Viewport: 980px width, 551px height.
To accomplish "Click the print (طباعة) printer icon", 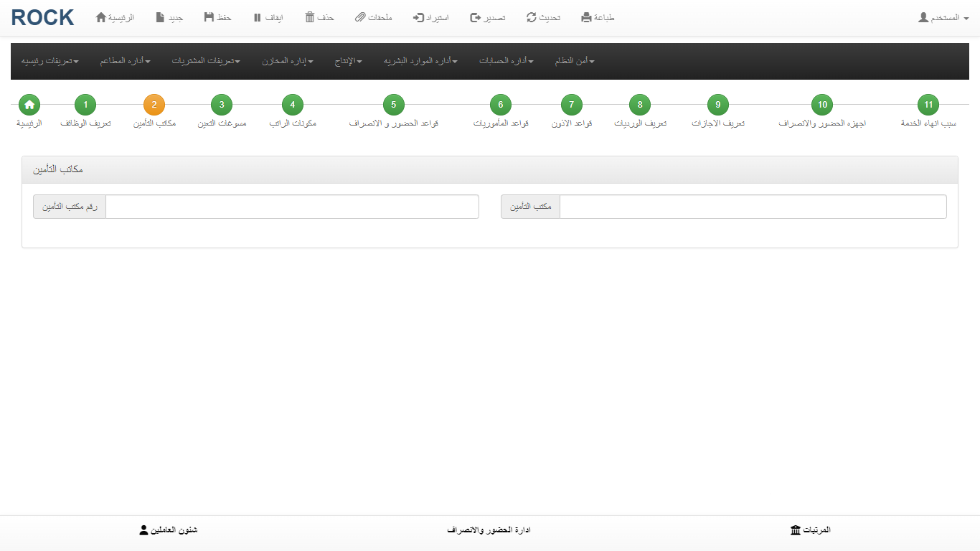I will pos(586,17).
